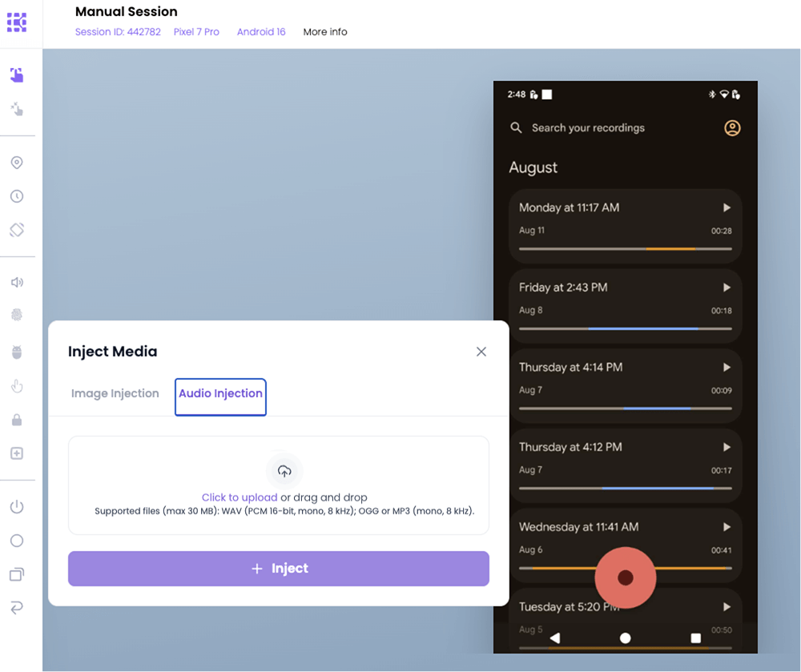Open the recent apps overview
The image size is (801, 672).
click(x=18, y=574)
